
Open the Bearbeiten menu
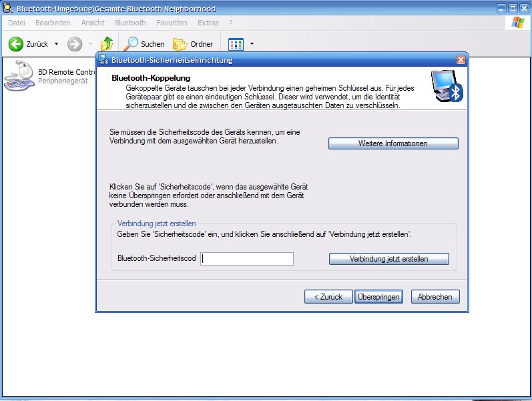[53, 23]
